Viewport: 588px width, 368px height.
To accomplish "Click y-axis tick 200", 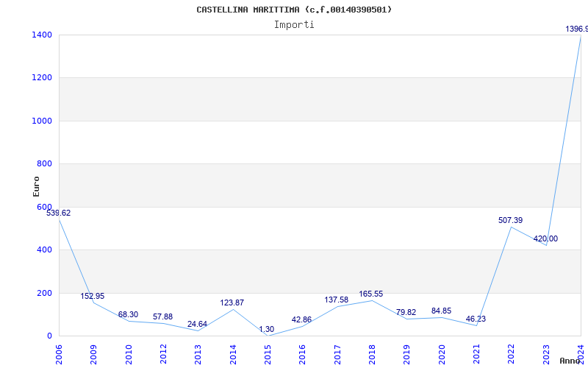I will [x=44, y=293].
